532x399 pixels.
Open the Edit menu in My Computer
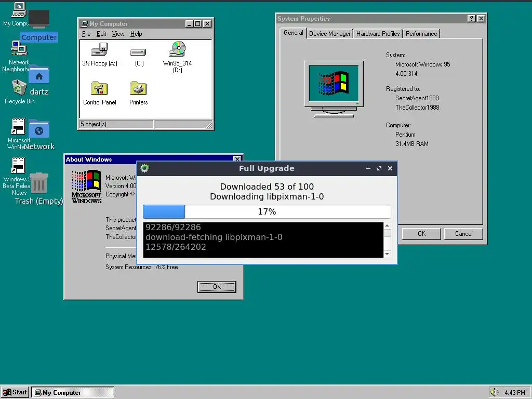coord(101,34)
